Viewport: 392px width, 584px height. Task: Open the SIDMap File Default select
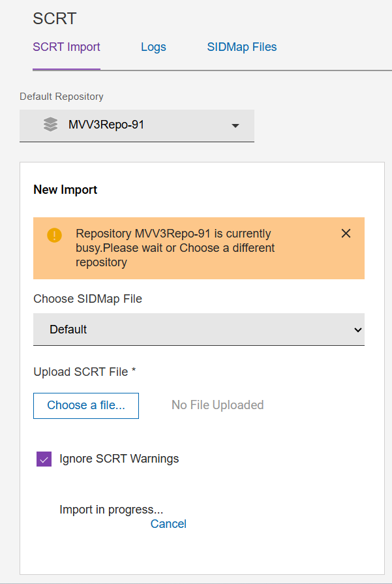[198, 330]
